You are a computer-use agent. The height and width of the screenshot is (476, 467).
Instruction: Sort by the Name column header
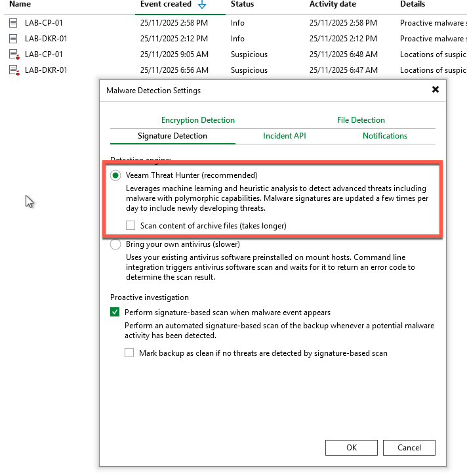pos(20,5)
